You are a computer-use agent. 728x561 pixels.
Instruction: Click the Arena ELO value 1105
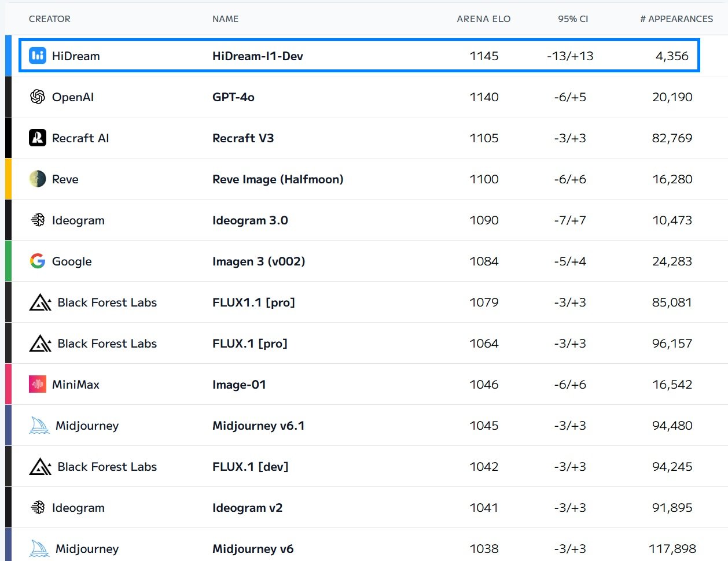point(484,138)
